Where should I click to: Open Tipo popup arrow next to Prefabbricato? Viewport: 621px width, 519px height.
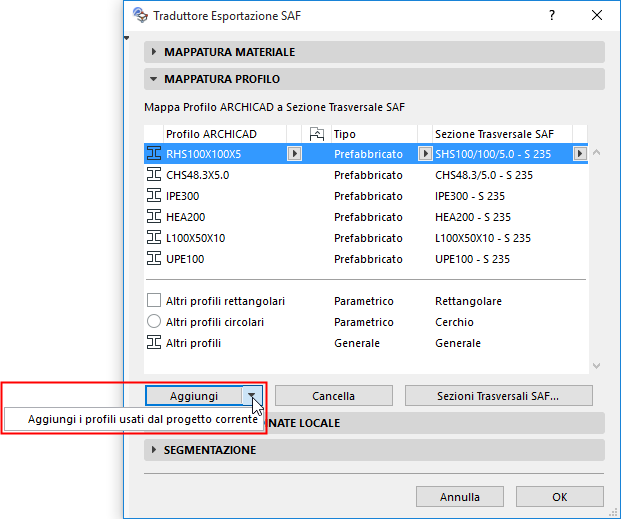[425, 154]
